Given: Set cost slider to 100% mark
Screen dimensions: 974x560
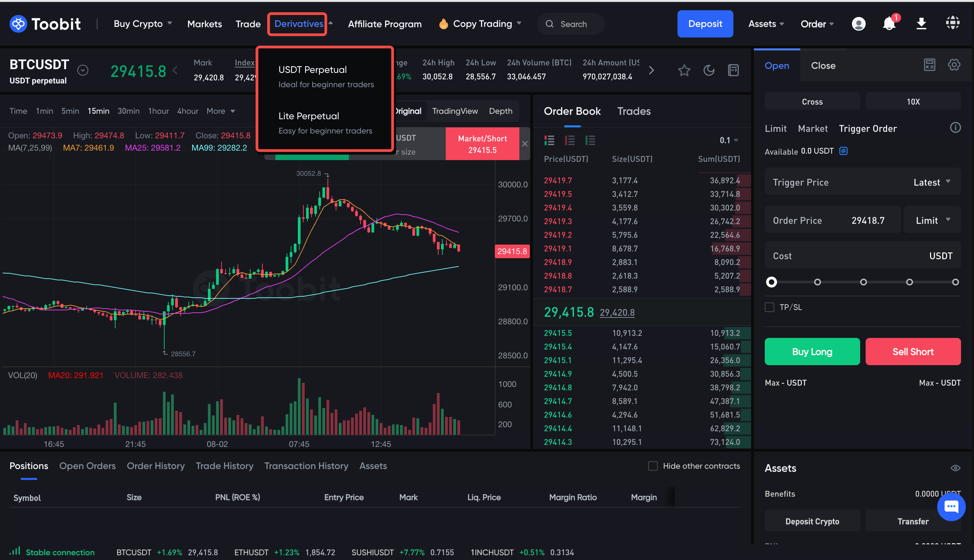Looking at the screenshot, I should pos(956,282).
